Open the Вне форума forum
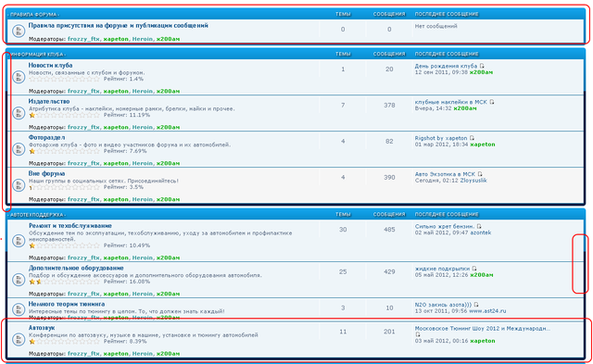Screen dimensions: 593x364 tap(46, 173)
